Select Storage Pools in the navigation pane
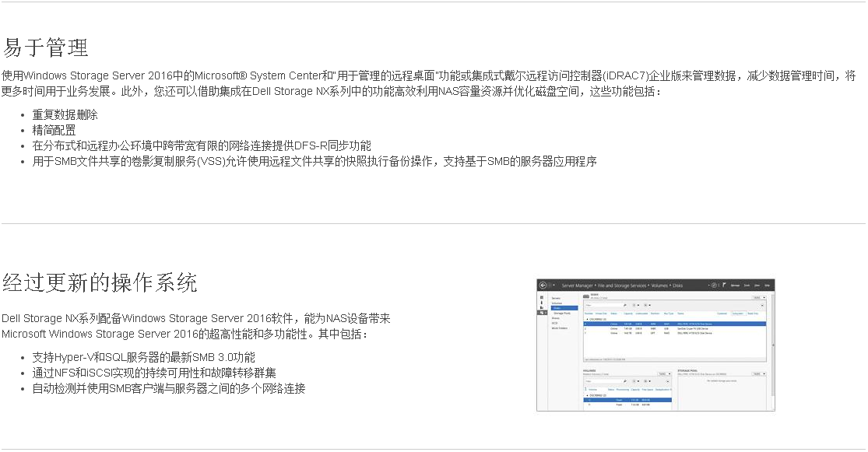Image resolution: width=868 pixels, height=452 pixels. click(561, 313)
